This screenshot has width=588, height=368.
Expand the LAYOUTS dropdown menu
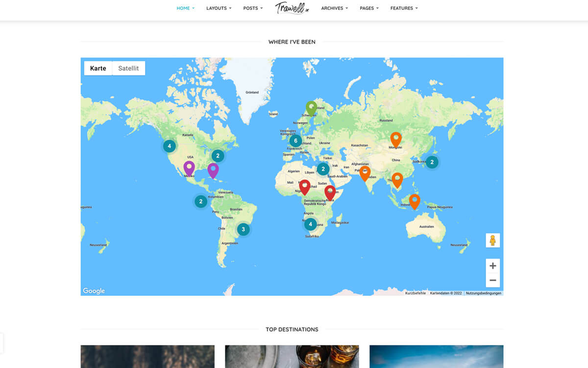point(219,8)
